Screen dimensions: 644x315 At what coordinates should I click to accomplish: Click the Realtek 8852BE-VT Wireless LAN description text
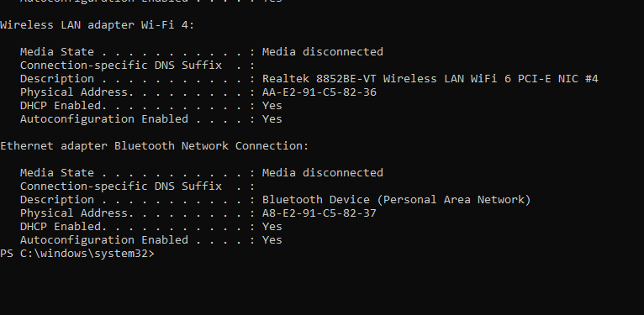pyautogui.click(x=430, y=79)
